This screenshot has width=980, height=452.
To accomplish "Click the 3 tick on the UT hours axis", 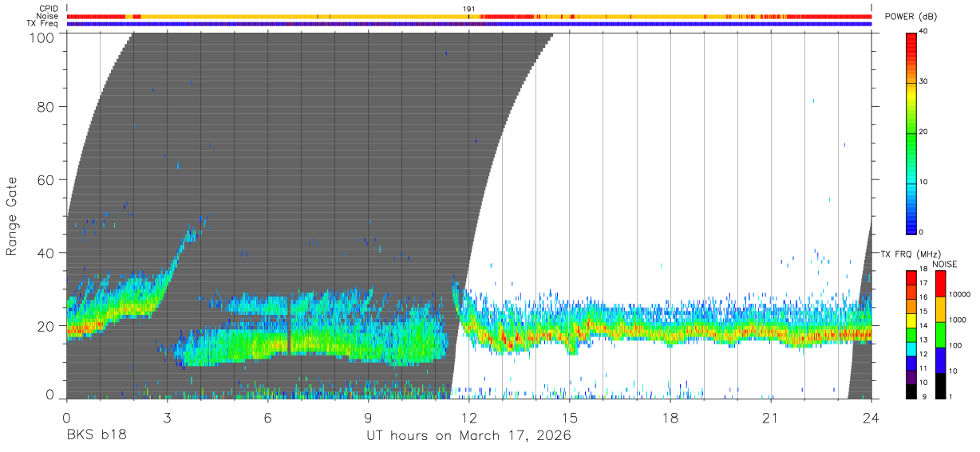I will (167, 417).
